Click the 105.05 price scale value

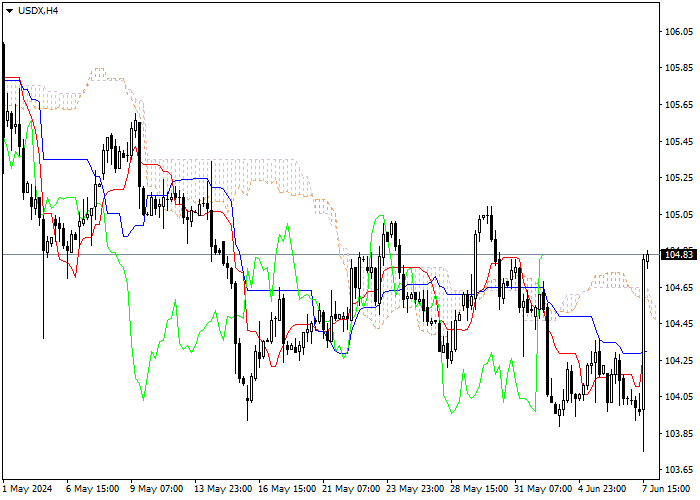pos(679,215)
